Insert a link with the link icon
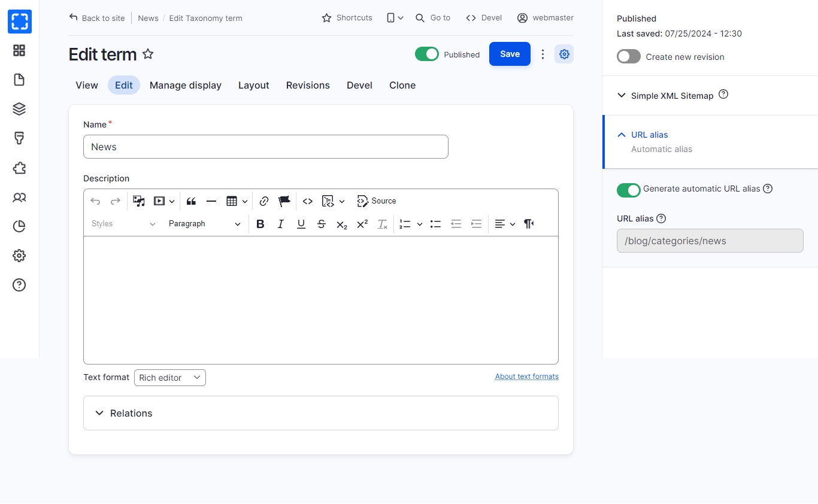This screenshot has width=818, height=504. click(x=264, y=201)
